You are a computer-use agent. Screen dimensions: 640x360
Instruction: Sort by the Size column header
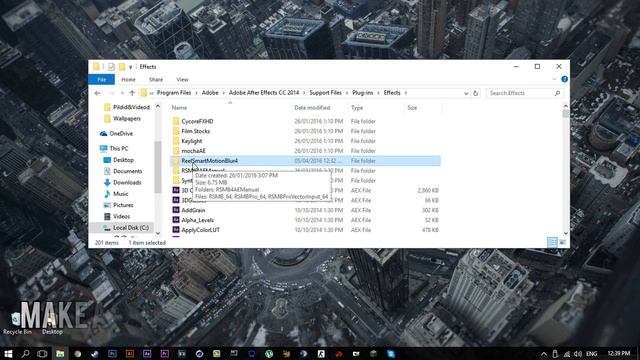click(412, 108)
